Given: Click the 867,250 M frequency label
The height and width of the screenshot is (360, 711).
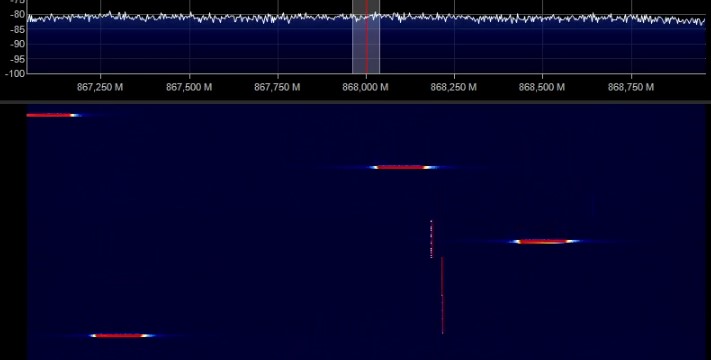Looking at the screenshot, I should (x=100, y=87).
